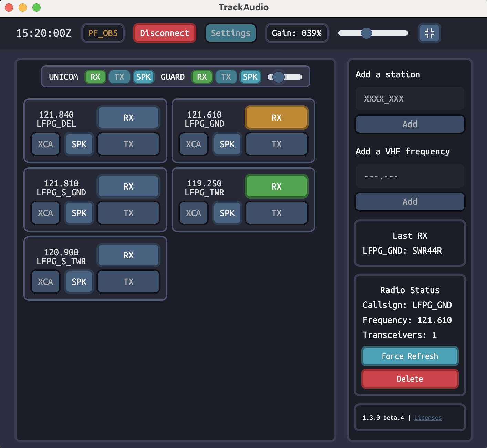This screenshot has width=487, height=448.
Task: Click the Frequency: 121.610 status line
Action: [x=407, y=320]
